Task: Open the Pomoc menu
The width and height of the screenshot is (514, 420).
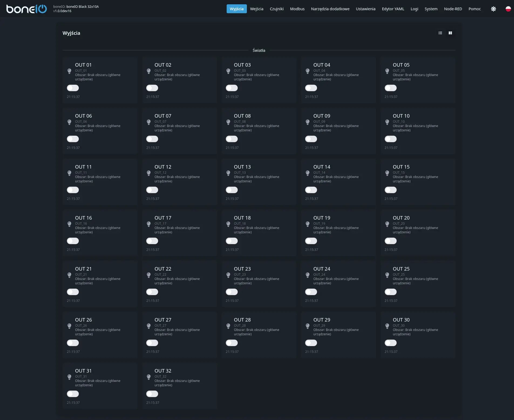Action: 475,9
